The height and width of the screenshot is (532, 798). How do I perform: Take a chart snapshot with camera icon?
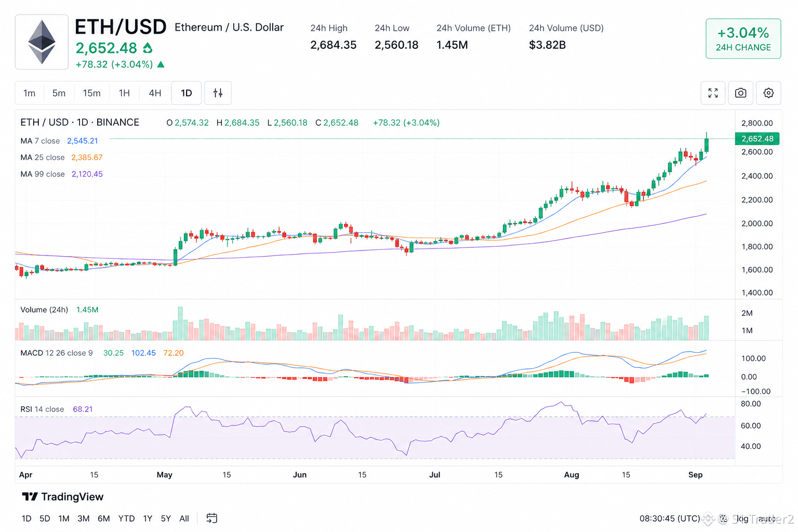740,93
